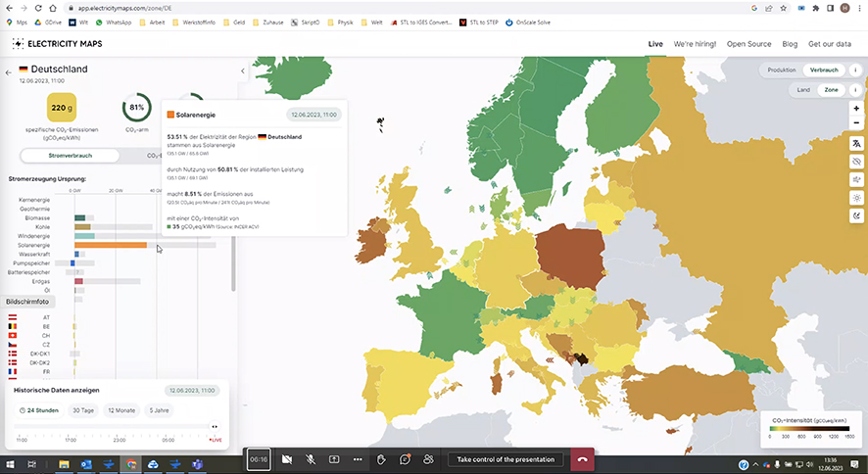Switch map view to Zone
The width and height of the screenshot is (868, 474).
coord(831,89)
